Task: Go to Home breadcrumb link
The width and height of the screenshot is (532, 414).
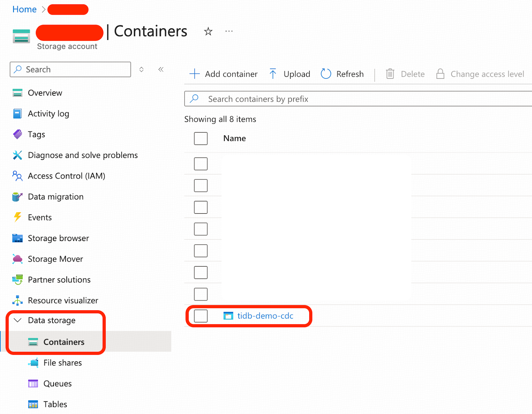Action: [x=24, y=9]
